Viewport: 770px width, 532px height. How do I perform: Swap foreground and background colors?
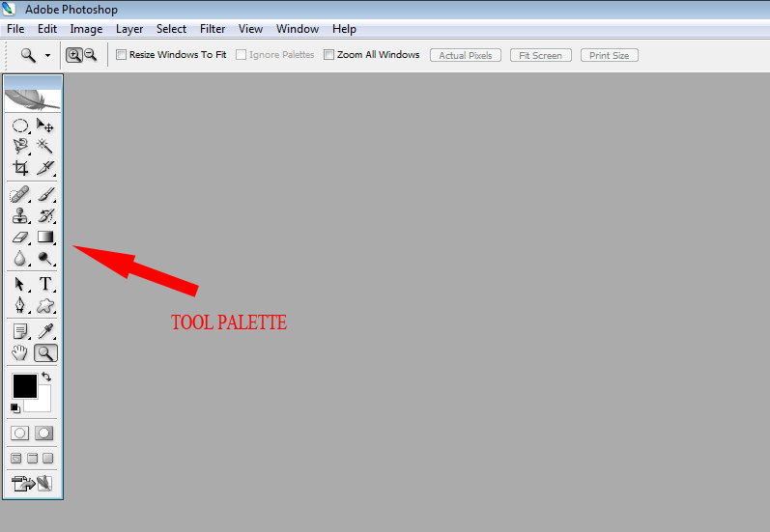pos(46,377)
